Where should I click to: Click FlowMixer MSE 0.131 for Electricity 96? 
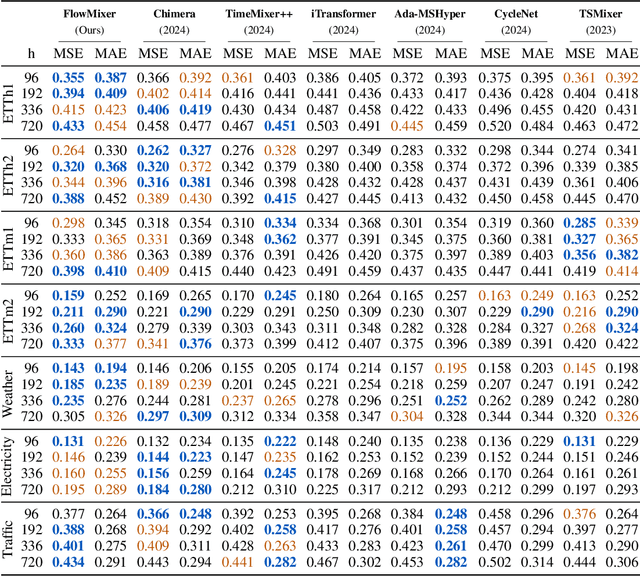click(68, 441)
